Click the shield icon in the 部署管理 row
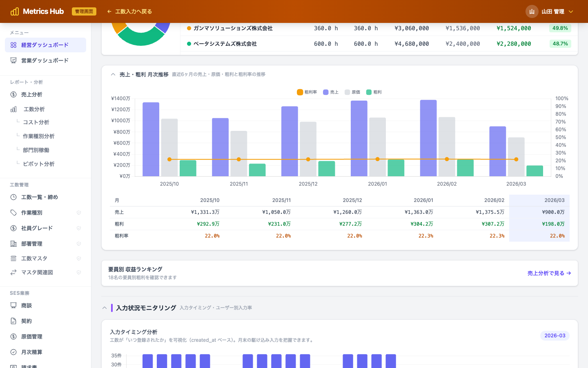 click(x=79, y=244)
